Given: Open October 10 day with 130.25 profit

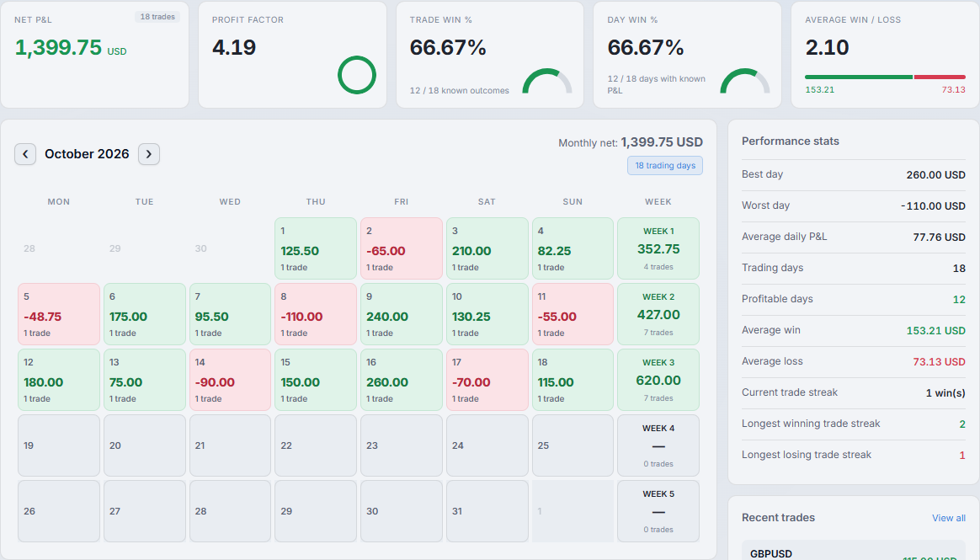Looking at the screenshot, I should point(487,314).
